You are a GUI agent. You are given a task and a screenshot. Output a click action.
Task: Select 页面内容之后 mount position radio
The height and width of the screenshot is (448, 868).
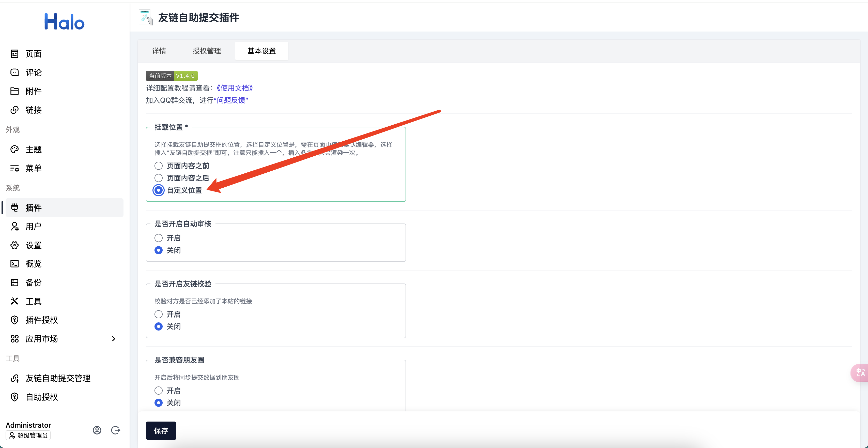click(158, 178)
